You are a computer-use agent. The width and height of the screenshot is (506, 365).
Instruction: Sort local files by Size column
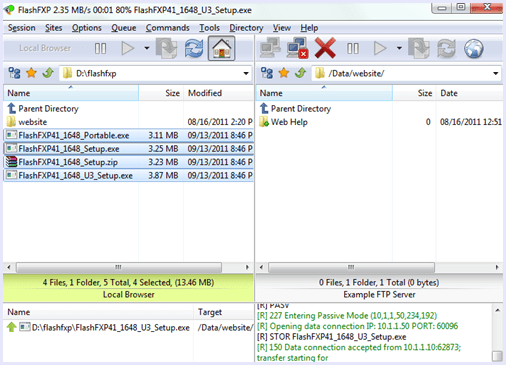pos(161,93)
